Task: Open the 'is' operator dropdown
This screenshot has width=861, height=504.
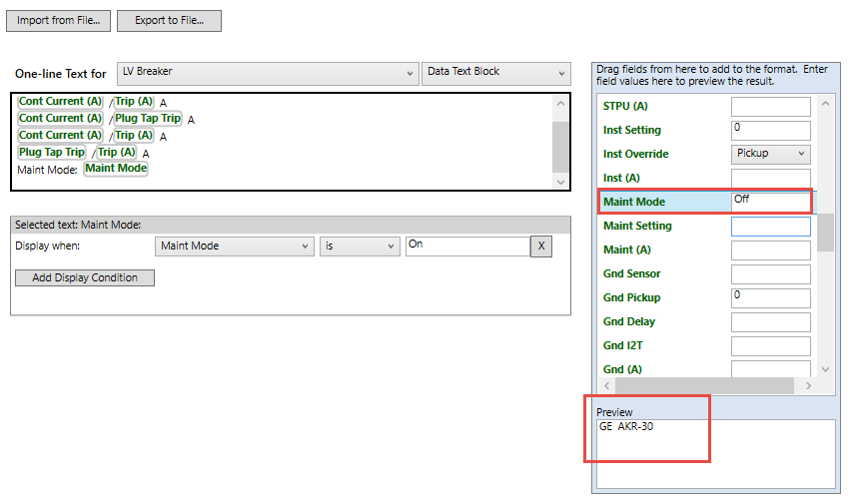Action: [x=359, y=247]
